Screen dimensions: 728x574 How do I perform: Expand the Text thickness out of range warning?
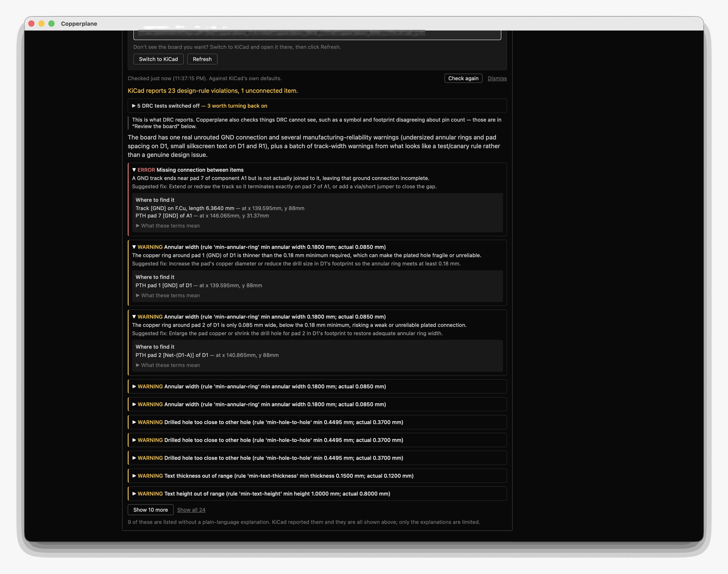coord(317,476)
